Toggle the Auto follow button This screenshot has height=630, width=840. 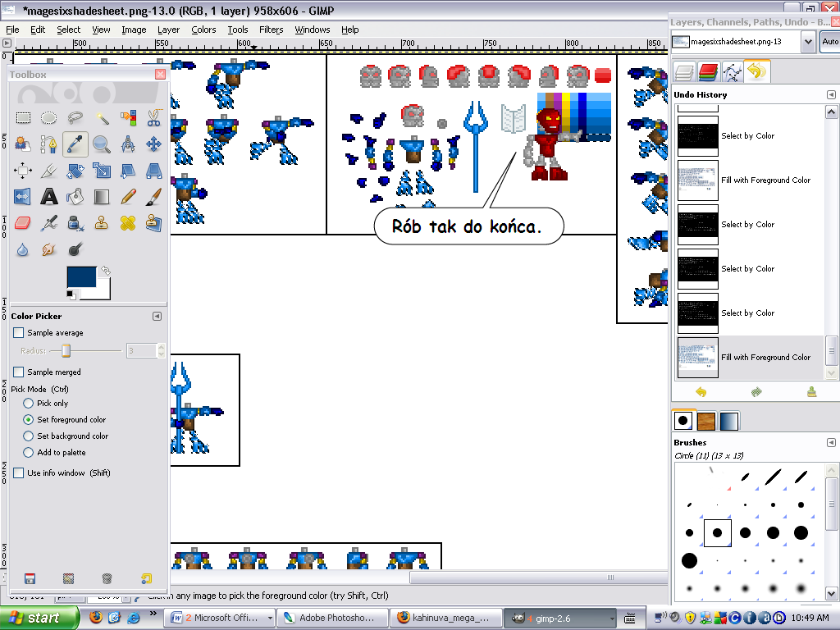pos(830,42)
